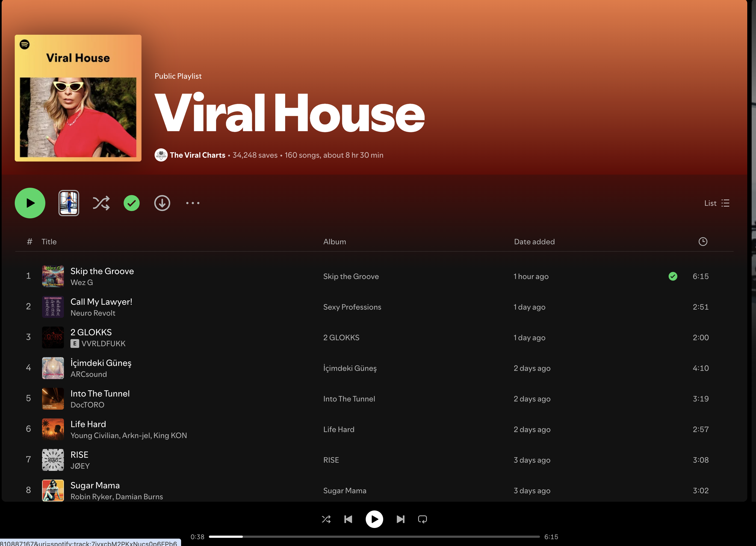The width and height of the screenshot is (756, 546).
Task: Seek on the playback progress bar
Action: click(374, 537)
